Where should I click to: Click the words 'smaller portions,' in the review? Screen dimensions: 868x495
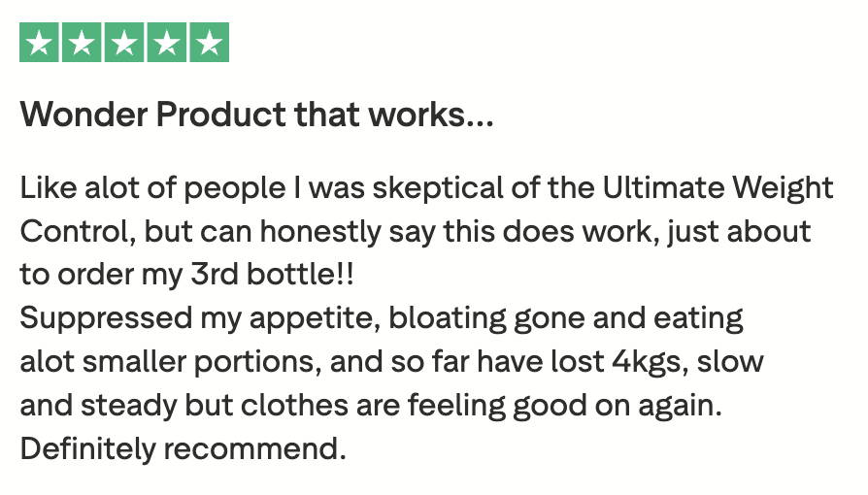pyautogui.click(x=202, y=362)
